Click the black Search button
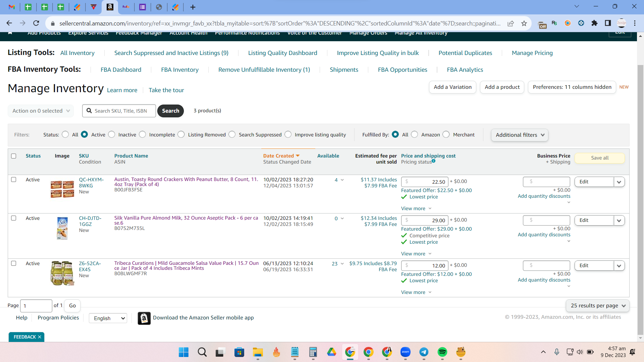 pos(170,111)
